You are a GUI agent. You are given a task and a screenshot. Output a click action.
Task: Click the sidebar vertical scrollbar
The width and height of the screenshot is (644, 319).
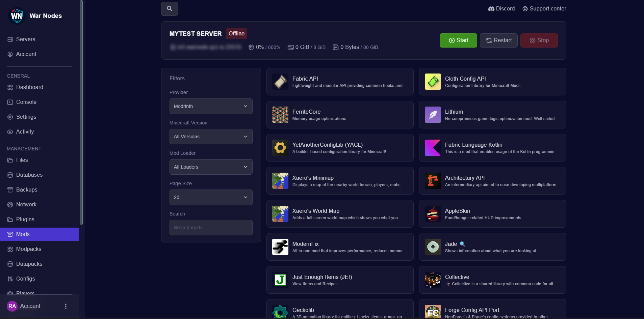tap(81, 112)
